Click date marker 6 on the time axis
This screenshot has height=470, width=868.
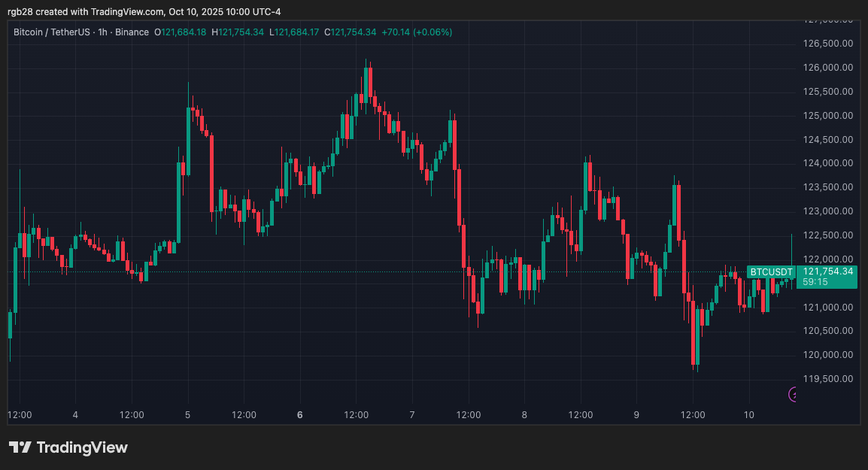[x=299, y=414]
